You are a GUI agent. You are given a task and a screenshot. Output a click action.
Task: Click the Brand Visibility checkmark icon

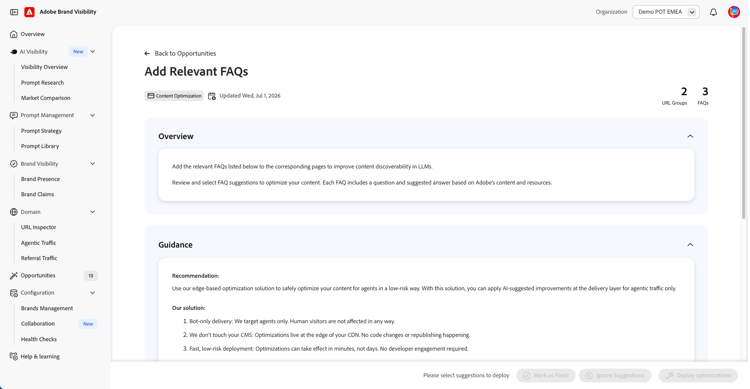13,164
